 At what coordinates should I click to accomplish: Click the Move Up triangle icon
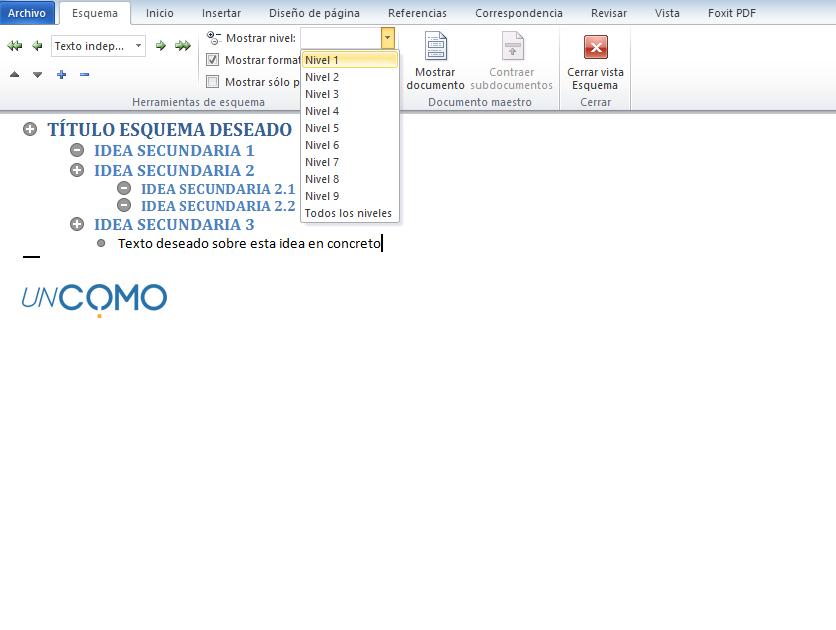pyautogui.click(x=14, y=75)
